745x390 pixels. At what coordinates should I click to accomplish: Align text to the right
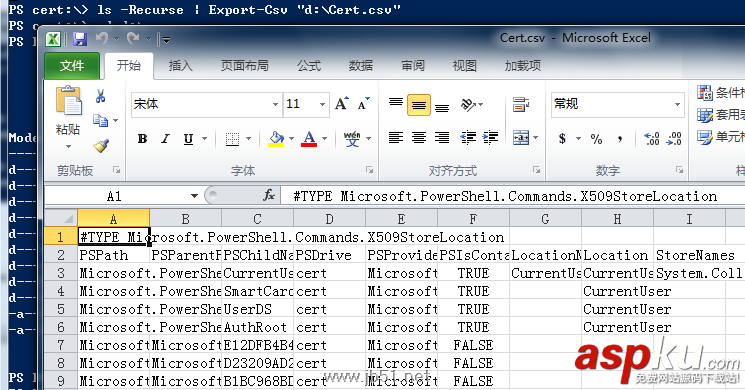coord(442,138)
